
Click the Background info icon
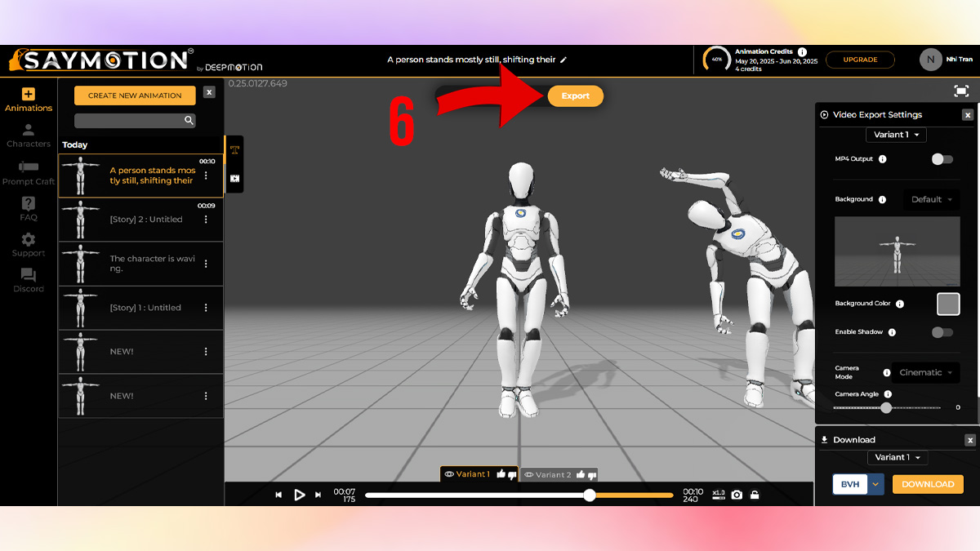pos(882,199)
